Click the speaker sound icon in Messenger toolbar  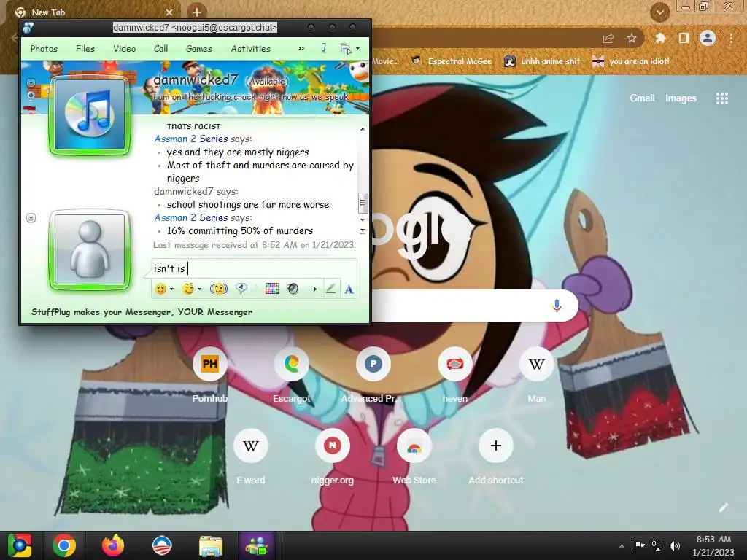coord(293,289)
